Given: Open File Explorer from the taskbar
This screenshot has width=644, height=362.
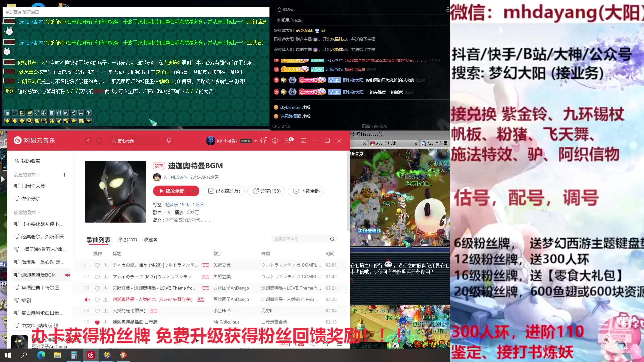Looking at the screenshot, I should click(x=57, y=355).
